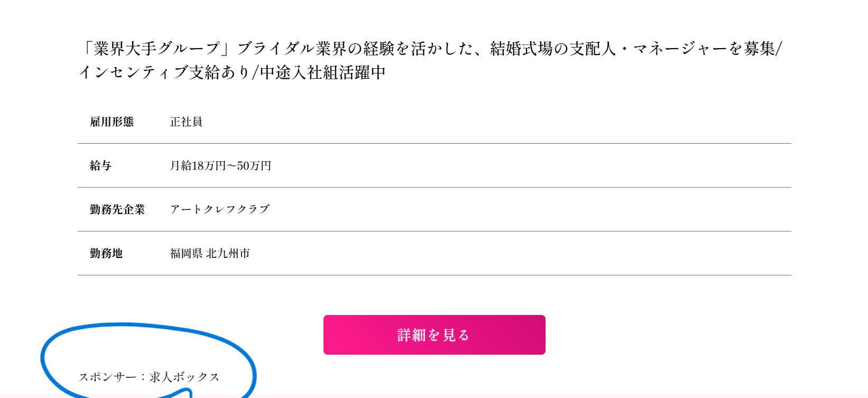Click the 50万円 salary maximum text
The width and height of the screenshot is (868, 398).
click(254, 166)
